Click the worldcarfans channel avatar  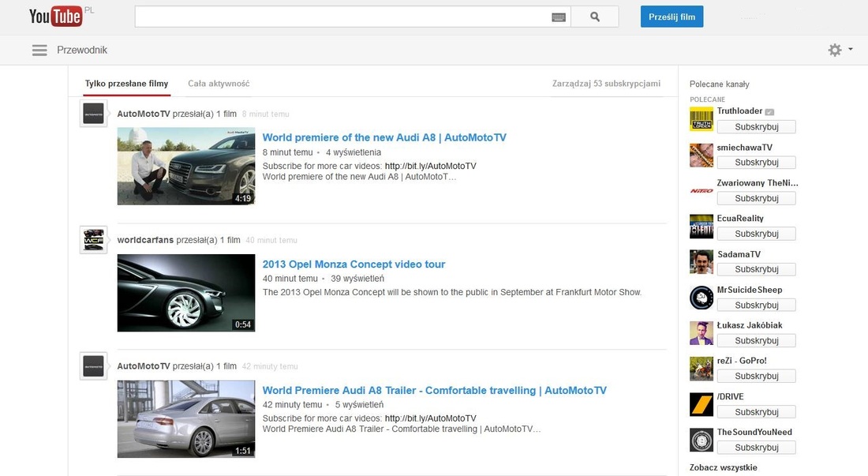click(94, 240)
